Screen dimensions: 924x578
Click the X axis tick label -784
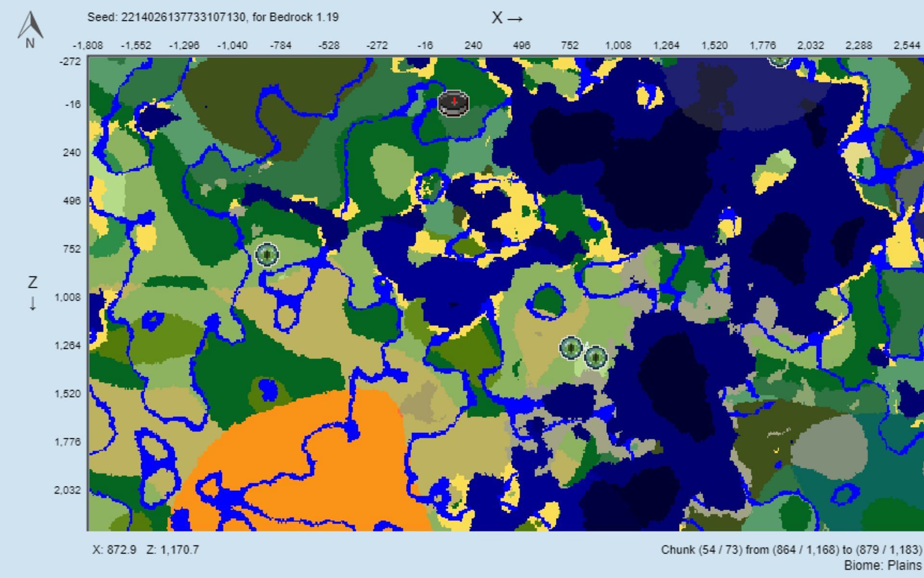click(x=281, y=45)
